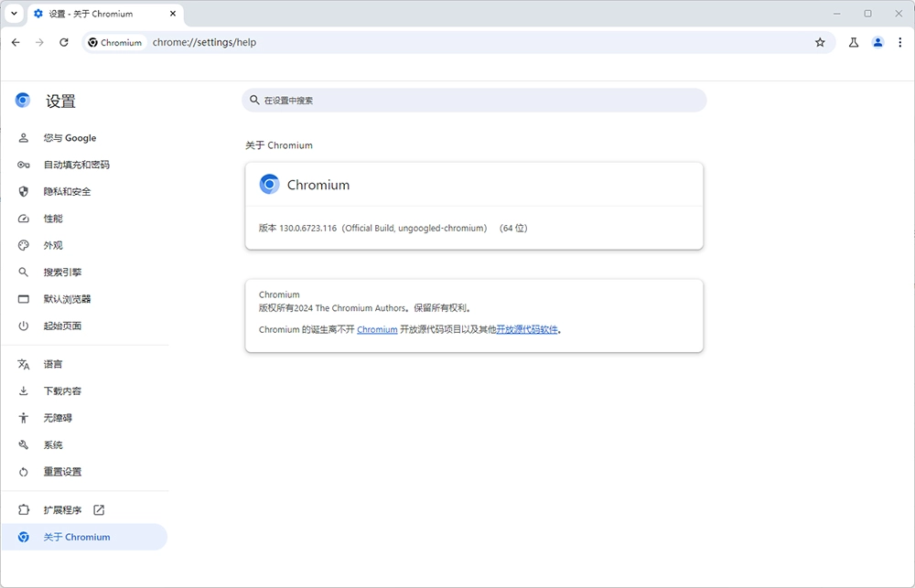The height and width of the screenshot is (588, 915).
Task: Click the key icon for 自动填充和密码
Action: tap(24, 166)
